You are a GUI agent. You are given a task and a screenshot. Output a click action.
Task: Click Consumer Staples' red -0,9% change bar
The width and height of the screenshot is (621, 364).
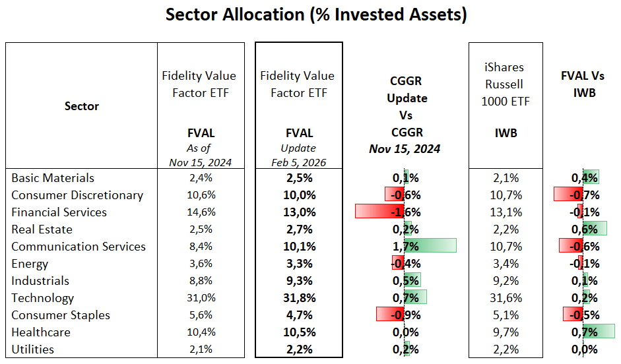(389, 315)
